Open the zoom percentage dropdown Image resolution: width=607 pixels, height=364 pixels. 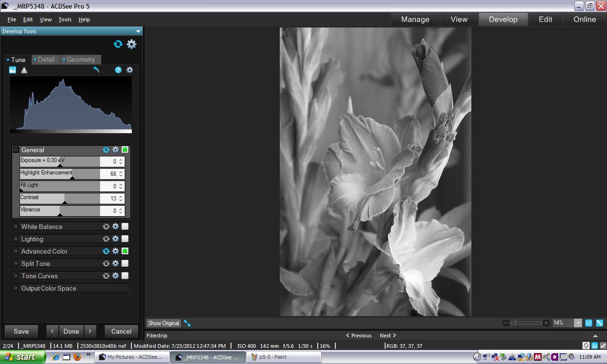(x=578, y=323)
